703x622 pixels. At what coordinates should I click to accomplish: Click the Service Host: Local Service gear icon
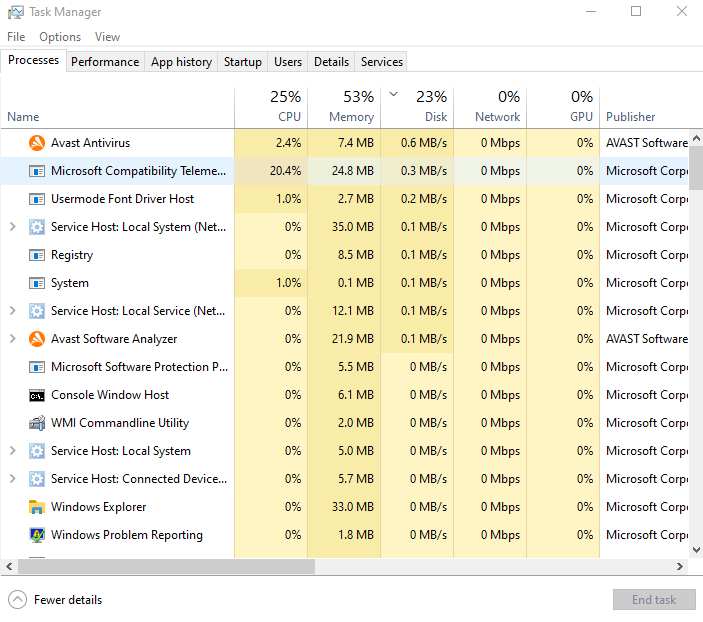pyautogui.click(x=37, y=311)
